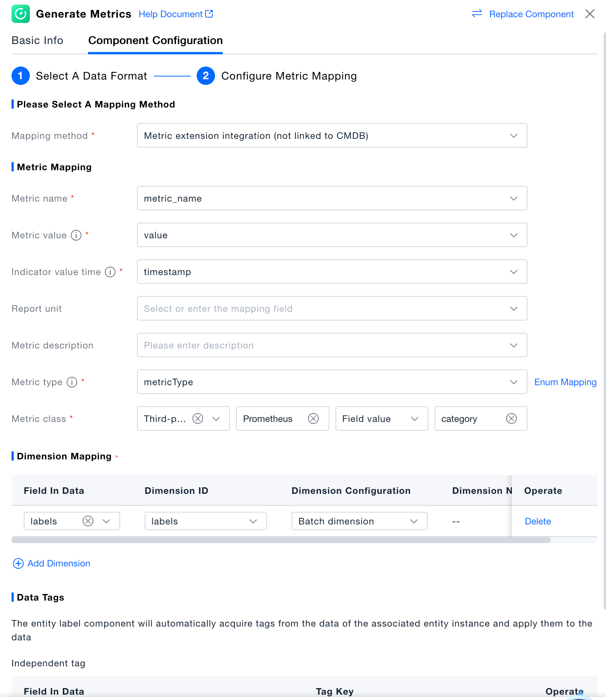Open Help Document external link icon
Viewport: 606px width, 700px height.
209,14
